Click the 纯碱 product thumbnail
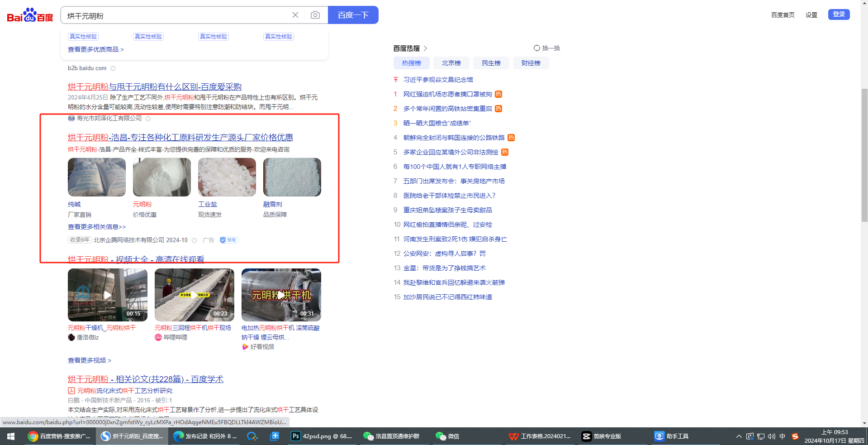The height and width of the screenshot is (445, 868). 97,177
